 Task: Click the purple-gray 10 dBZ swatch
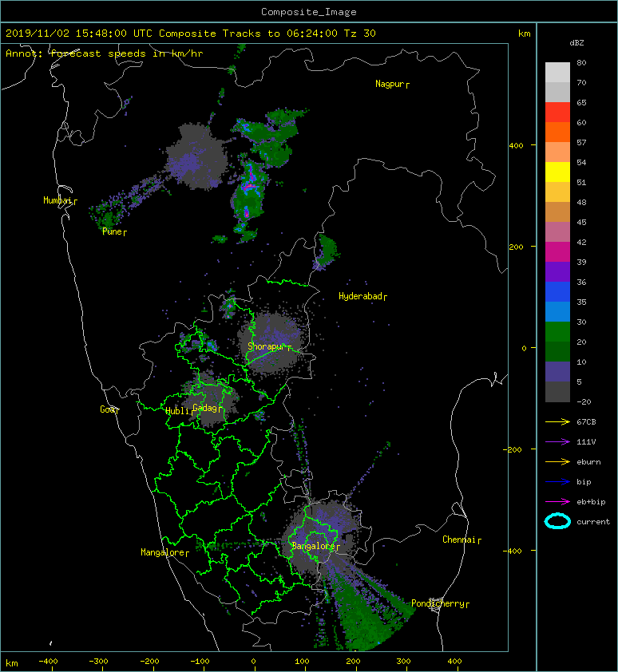coord(557,372)
